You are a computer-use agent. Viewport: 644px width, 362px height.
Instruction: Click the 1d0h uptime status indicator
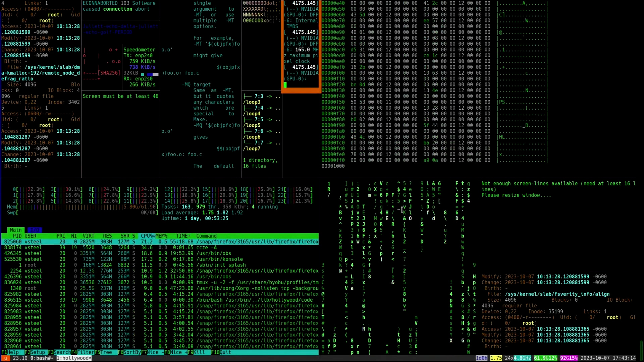pyautogui.click(x=481, y=358)
